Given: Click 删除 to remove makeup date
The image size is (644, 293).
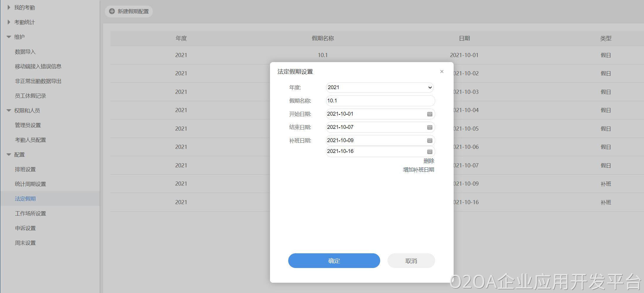Looking at the screenshot, I should [429, 161].
